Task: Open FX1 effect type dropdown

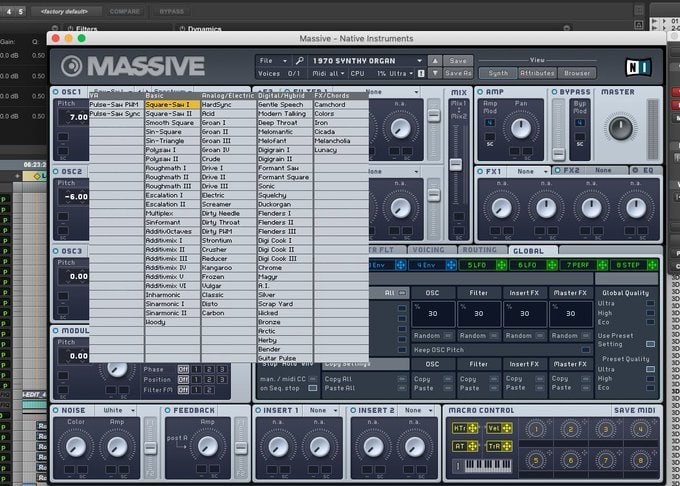Action: click(x=533, y=172)
